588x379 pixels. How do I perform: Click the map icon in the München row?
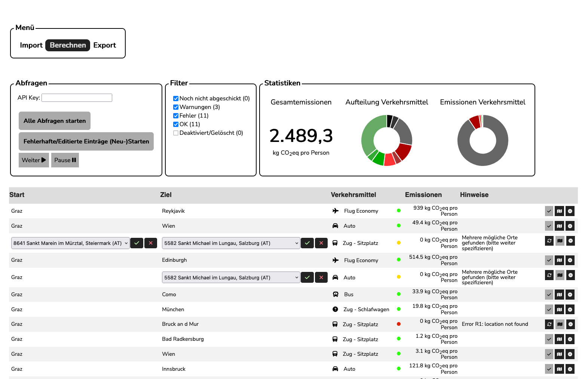point(559,310)
